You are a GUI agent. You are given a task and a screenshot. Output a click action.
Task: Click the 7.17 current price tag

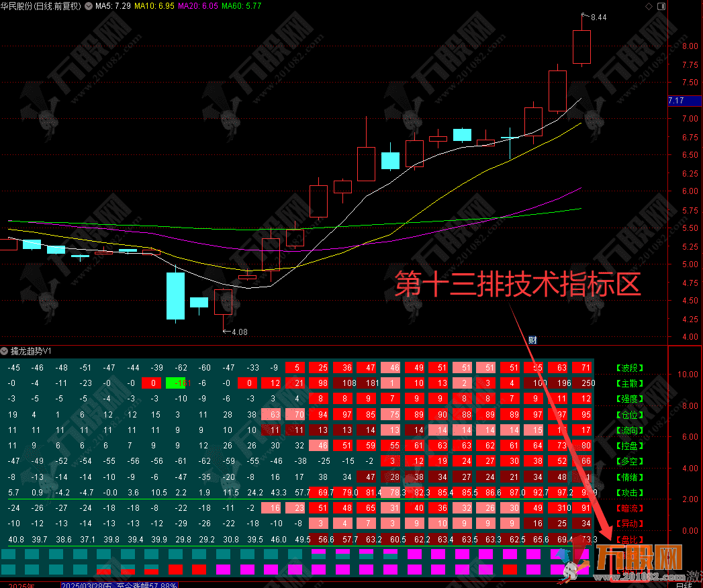[x=684, y=101]
